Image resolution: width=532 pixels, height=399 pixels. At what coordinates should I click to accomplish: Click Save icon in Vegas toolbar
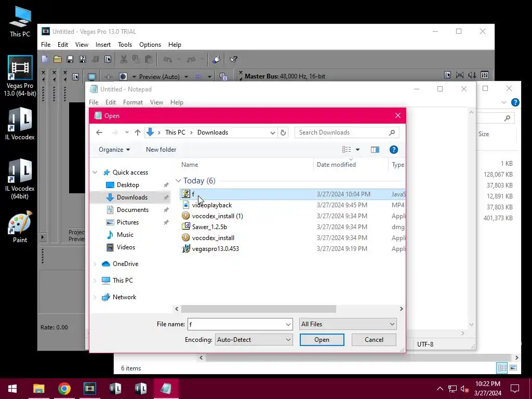[70, 59]
